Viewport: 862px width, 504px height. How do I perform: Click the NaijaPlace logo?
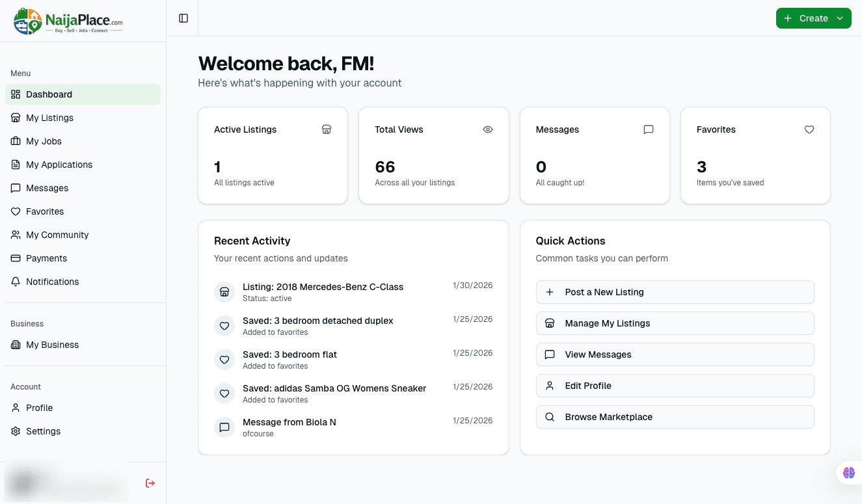pyautogui.click(x=68, y=21)
